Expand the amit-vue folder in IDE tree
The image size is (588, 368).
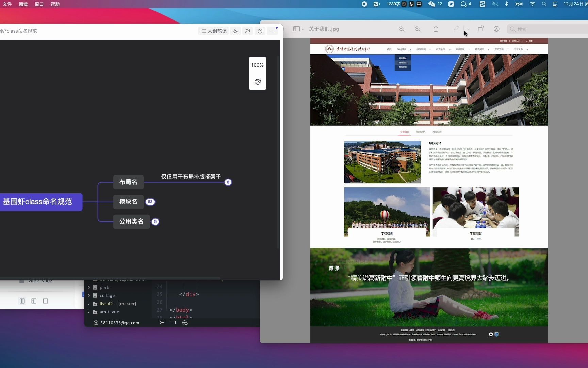(89, 312)
